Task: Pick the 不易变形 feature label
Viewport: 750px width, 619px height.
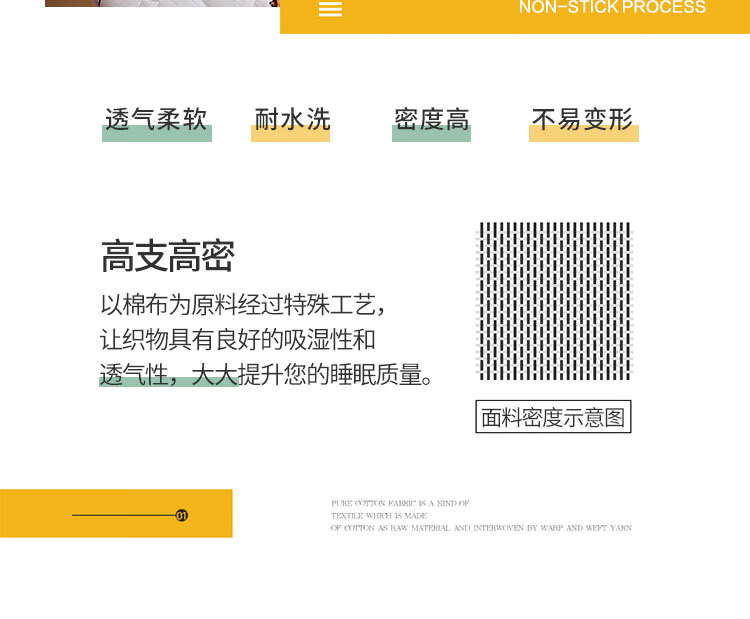Action: coord(583,120)
